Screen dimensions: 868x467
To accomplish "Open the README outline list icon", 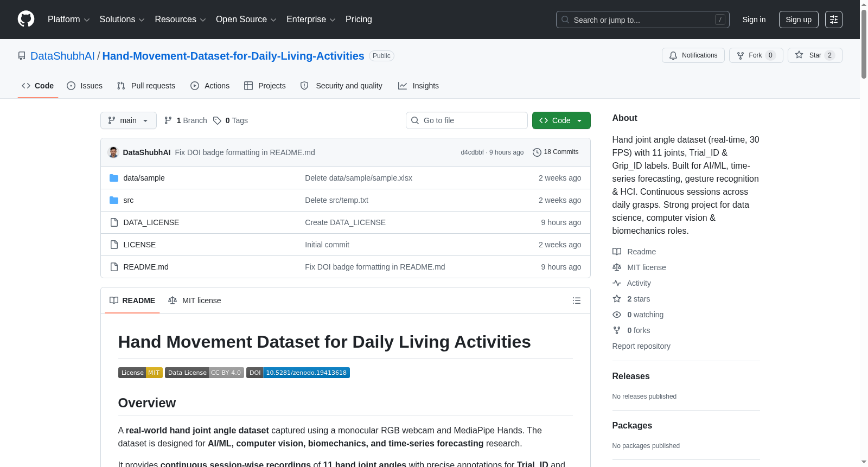I will [577, 300].
